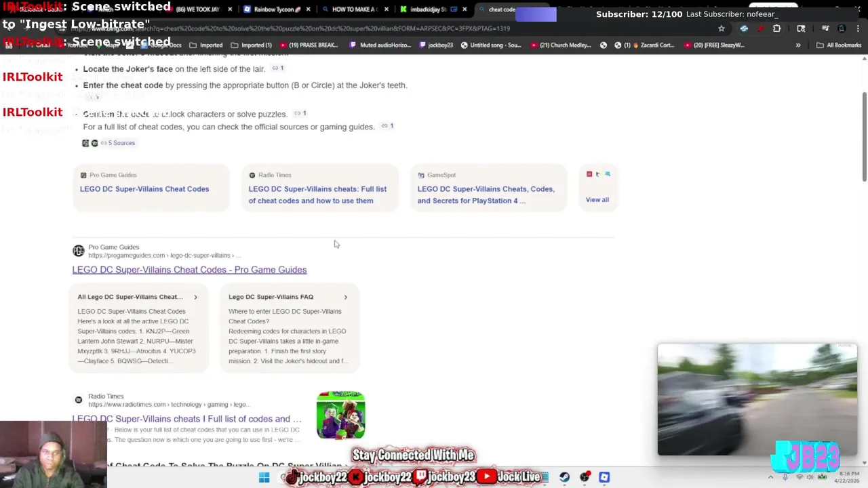Open the browser Extensions puzzle icon
The image size is (868, 488).
coord(776,28)
